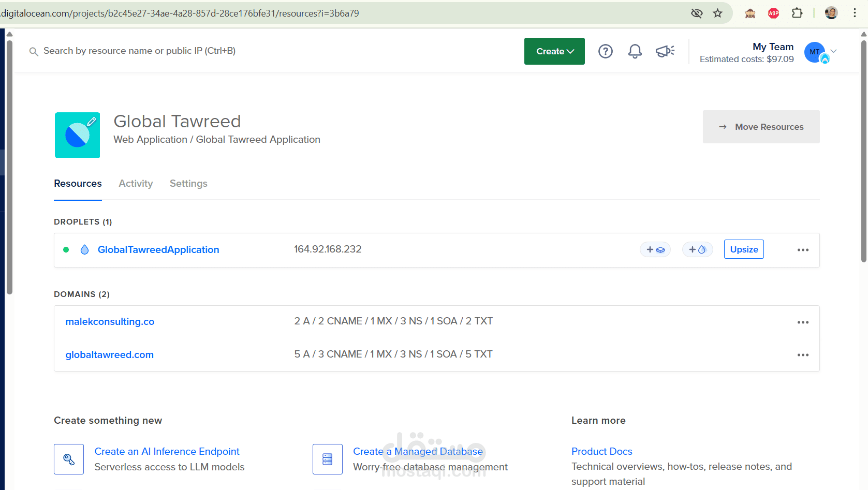The height and width of the screenshot is (490, 868).
Task: Click the green active status dot
Action: [x=66, y=250]
